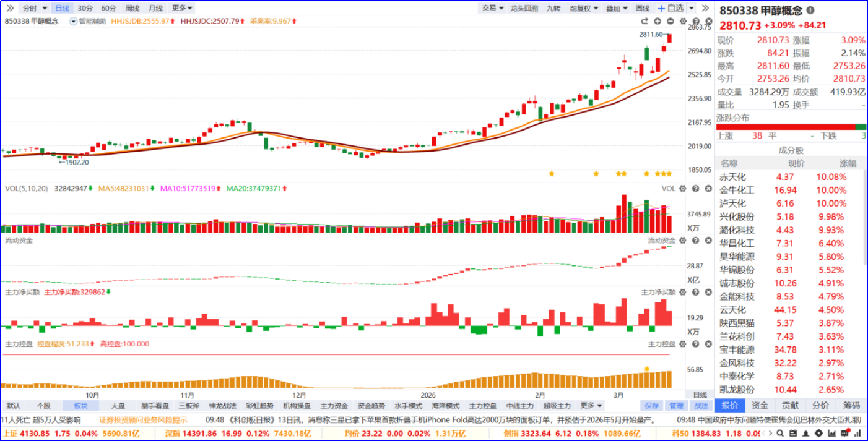This screenshot has width=868, height=441.
Task: Zoom out chart with the minus circle icon
Action: coord(670,21)
